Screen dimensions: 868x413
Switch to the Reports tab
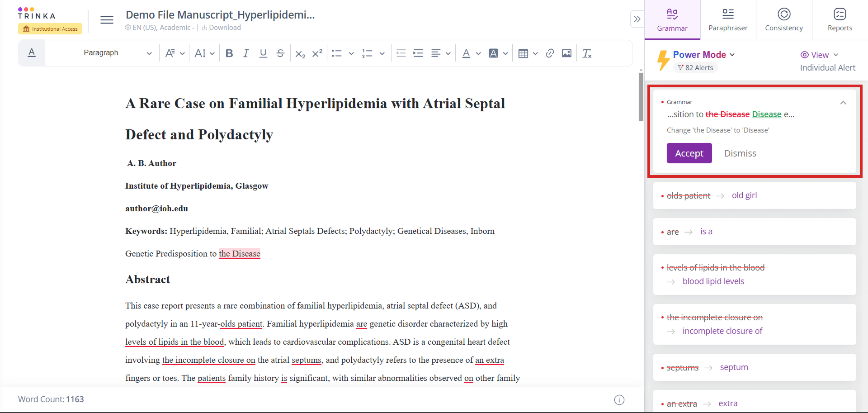pyautogui.click(x=840, y=20)
